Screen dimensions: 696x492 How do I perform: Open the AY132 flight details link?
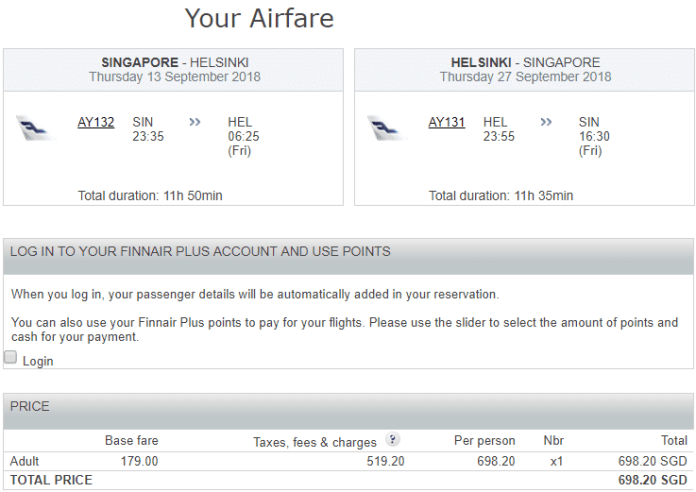point(96,122)
